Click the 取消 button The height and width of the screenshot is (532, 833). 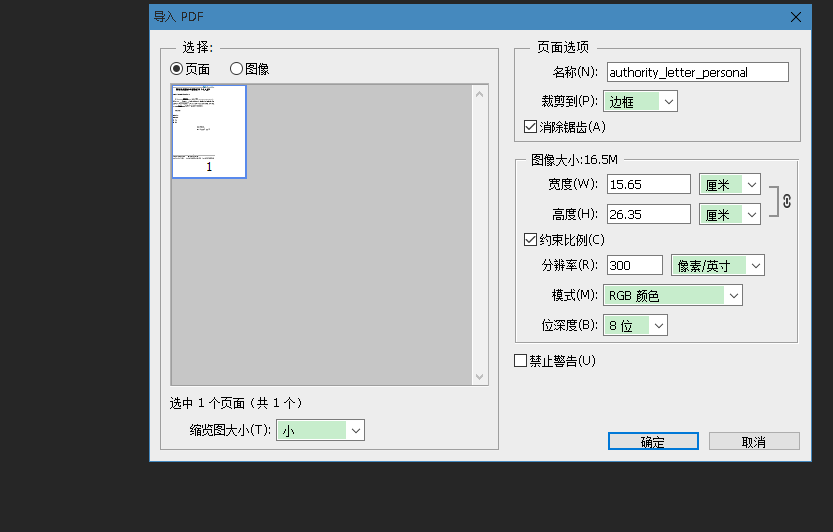point(754,441)
